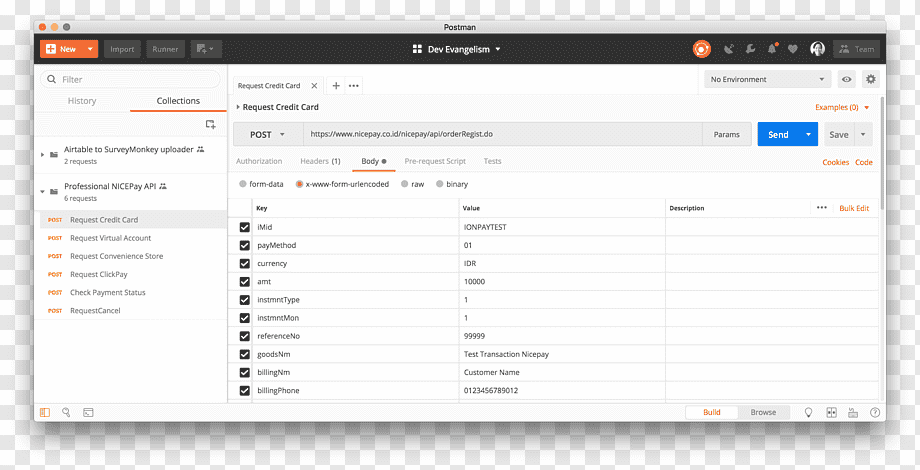Open the New button dropdown arrow
Screen dimensions: 920x470
(x=90, y=49)
